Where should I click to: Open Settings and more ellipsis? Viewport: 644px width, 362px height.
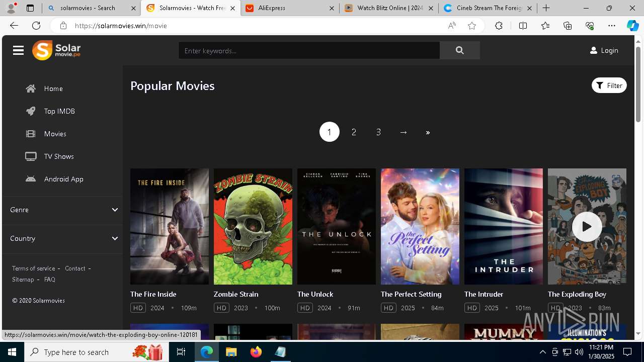pos(612,26)
